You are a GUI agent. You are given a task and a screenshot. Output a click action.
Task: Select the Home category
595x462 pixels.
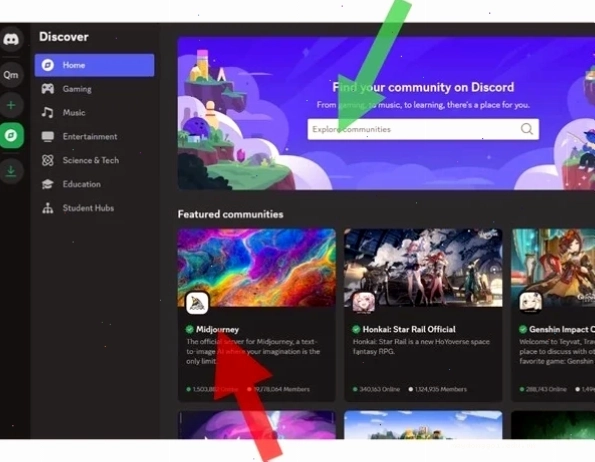(x=94, y=65)
